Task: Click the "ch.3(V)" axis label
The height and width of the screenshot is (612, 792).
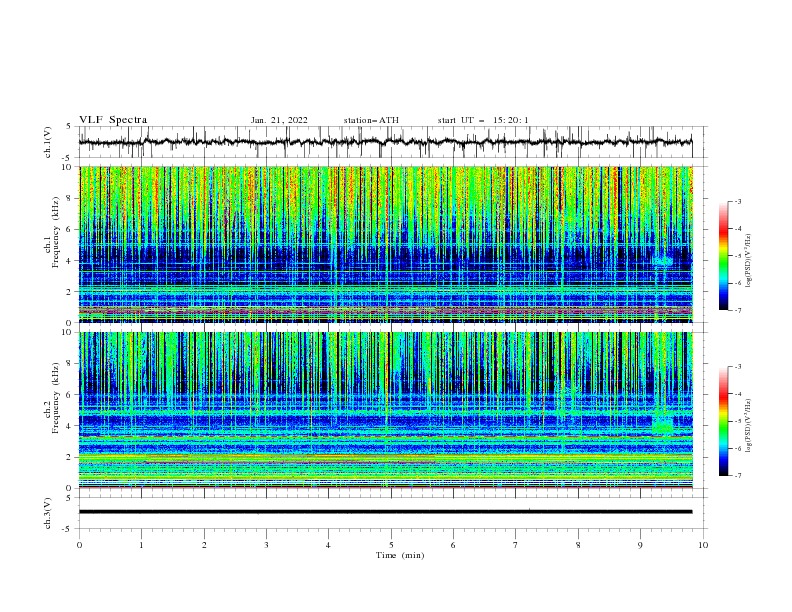Action: (48, 513)
